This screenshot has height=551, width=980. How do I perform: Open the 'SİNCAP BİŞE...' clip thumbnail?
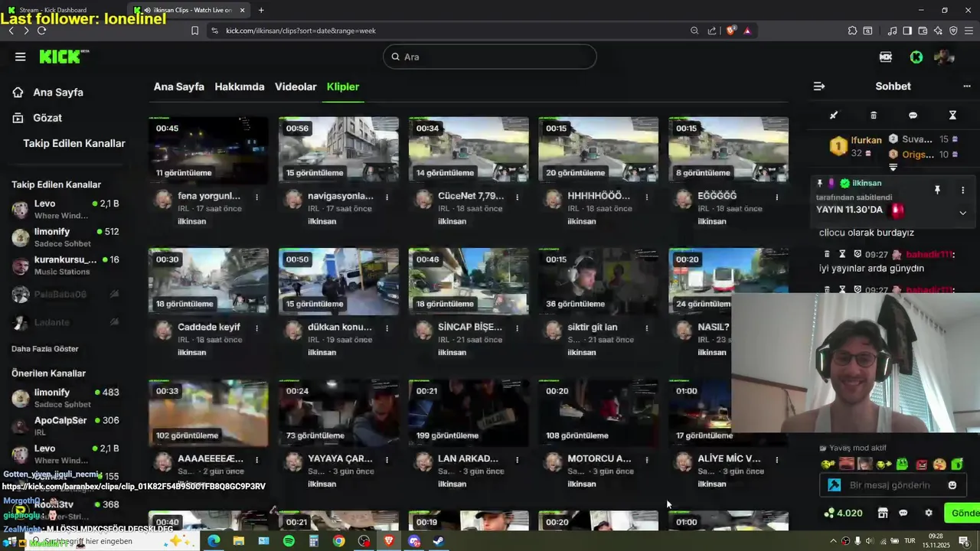[469, 282]
